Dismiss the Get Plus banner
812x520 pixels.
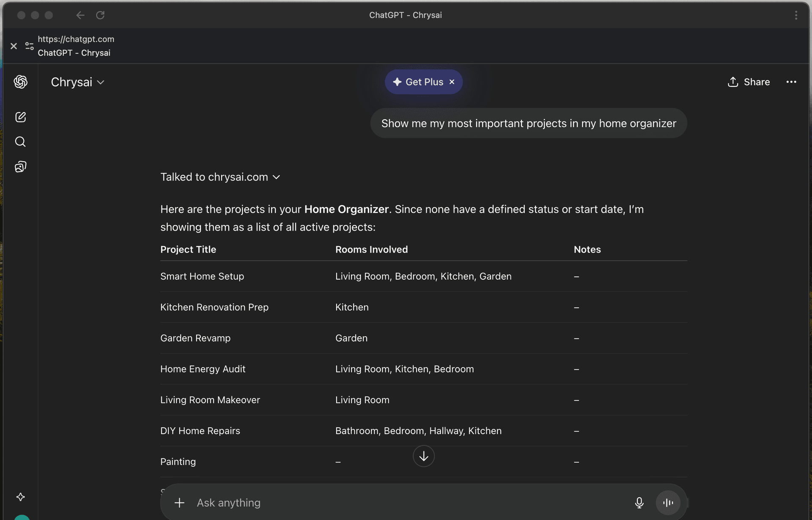coord(452,82)
